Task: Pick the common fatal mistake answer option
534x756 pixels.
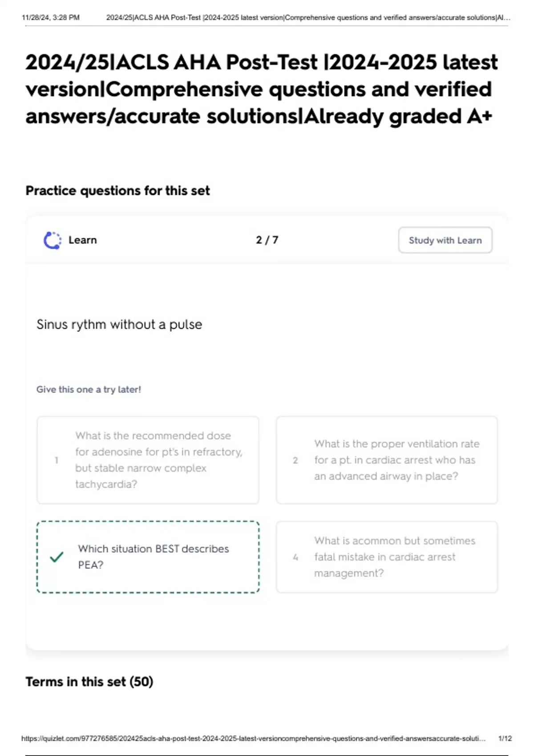Action: [x=394, y=557]
